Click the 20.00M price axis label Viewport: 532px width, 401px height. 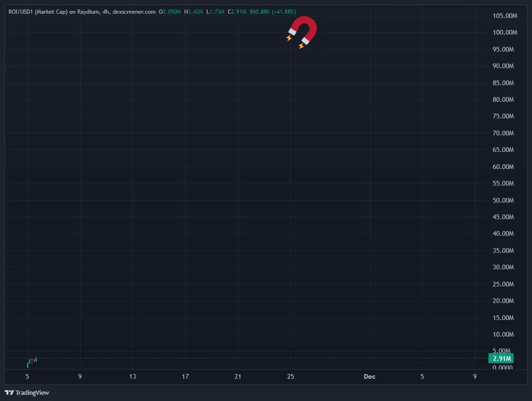click(x=503, y=301)
